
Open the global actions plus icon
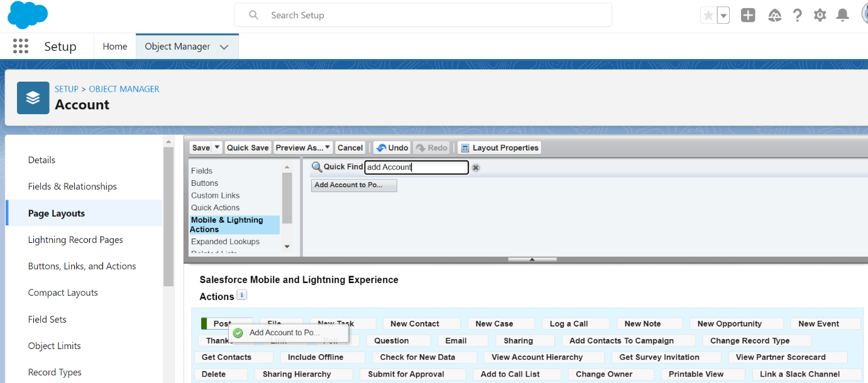click(x=748, y=16)
